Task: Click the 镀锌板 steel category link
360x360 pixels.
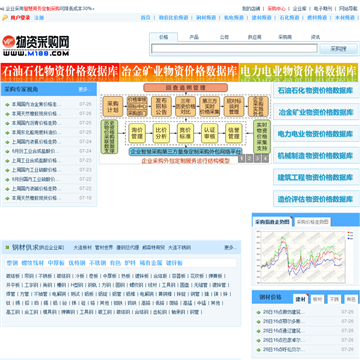Action: pyautogui.click(x=174, y=263)
